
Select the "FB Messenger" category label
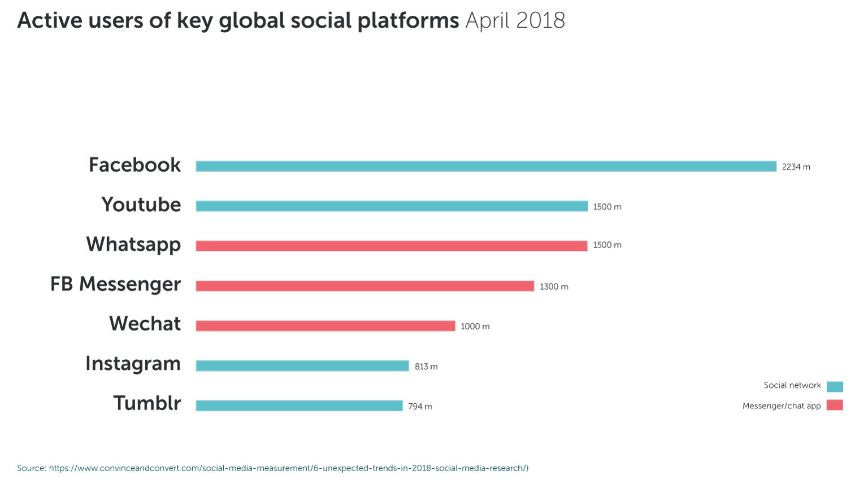pyautogui.click(x=116, y=284)
